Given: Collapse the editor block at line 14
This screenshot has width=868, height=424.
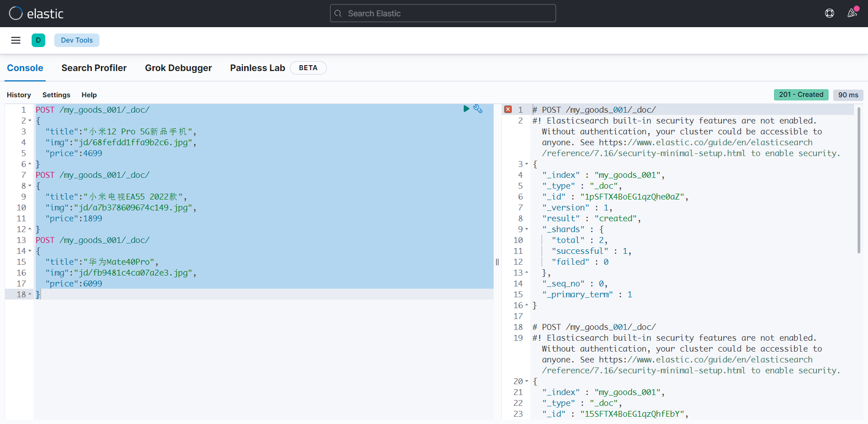Looking at the screenshot, I should [30, 251].
